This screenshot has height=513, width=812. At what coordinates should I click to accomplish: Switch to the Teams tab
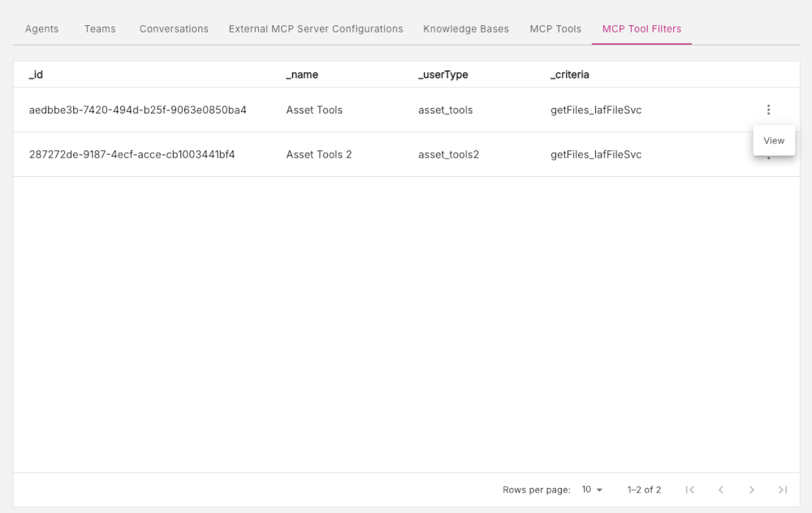[x=100, y=29]
